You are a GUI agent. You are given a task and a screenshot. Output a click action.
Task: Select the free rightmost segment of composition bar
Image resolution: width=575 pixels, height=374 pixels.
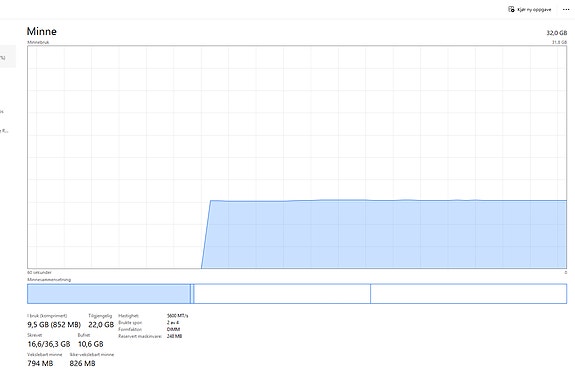(469, 294)
